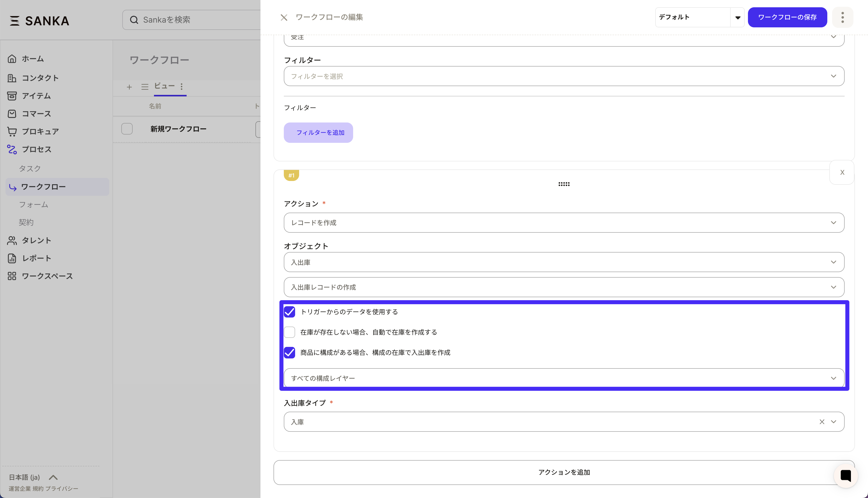Click the hamburger menu icon beside SANKA
The height and width of the screenshot is (498, 868).
coord(14,21)
